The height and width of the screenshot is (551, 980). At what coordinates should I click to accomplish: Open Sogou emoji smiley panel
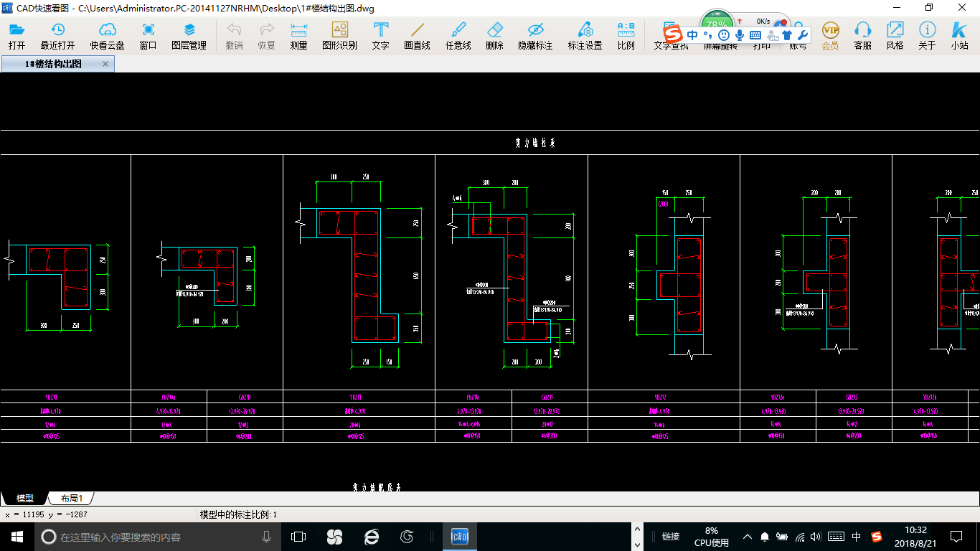pyautogui.click(x=724, y=34)
